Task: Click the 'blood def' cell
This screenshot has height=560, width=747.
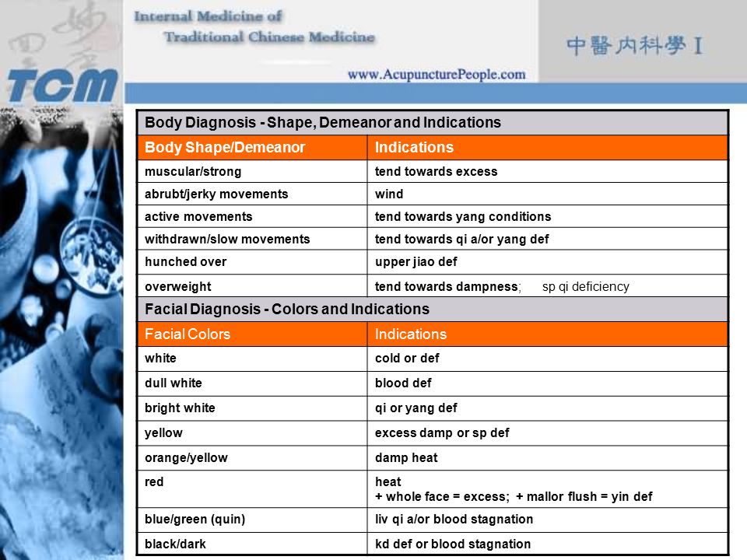Action: (x=547, y=383)
